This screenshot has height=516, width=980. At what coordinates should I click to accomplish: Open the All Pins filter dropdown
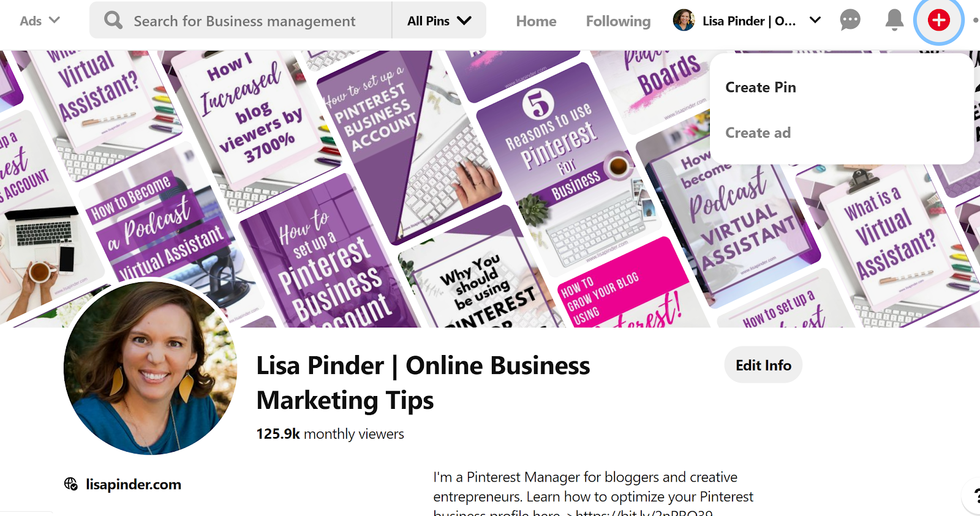[x=439, y=21]
